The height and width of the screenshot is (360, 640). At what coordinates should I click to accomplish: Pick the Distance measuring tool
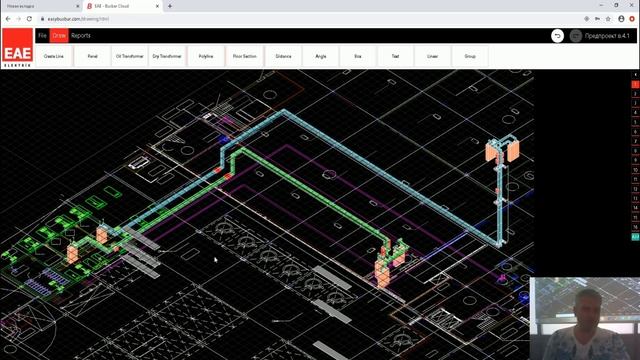[283, 56]
